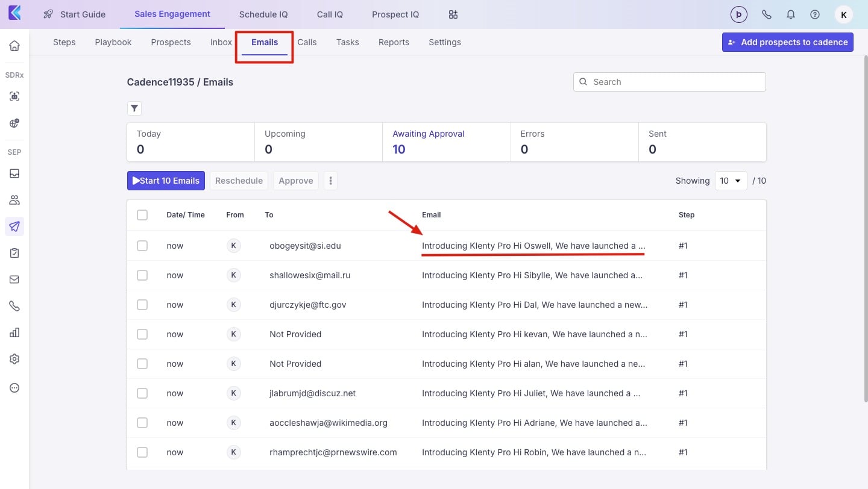Click the bar chart reports sidebar icon
The width and height of the screenshot is (868, 489).
14,332
